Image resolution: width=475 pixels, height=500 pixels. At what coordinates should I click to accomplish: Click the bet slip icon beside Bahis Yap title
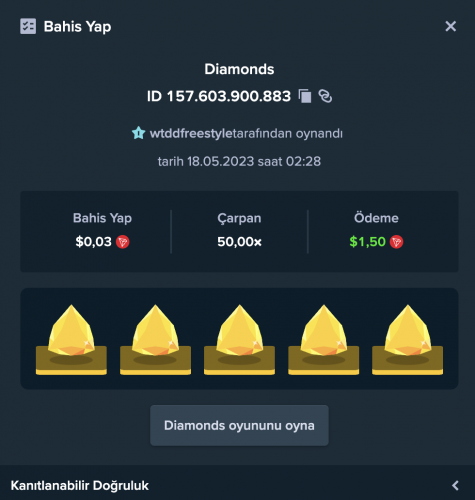click(28, 26)
